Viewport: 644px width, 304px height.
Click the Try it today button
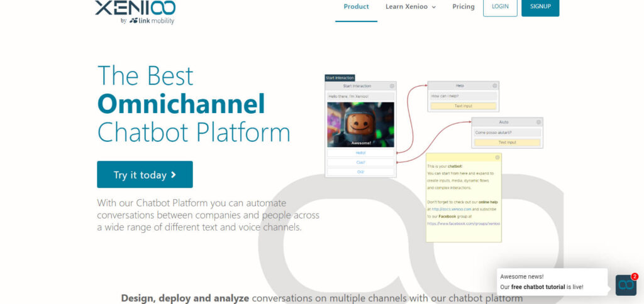[145, 175]
